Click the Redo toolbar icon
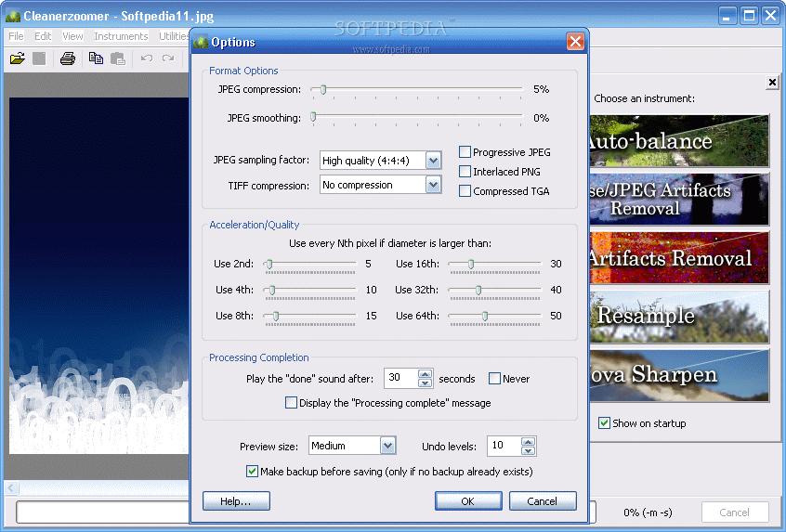Viewport: 786px width, 532px height. (168, 58)
